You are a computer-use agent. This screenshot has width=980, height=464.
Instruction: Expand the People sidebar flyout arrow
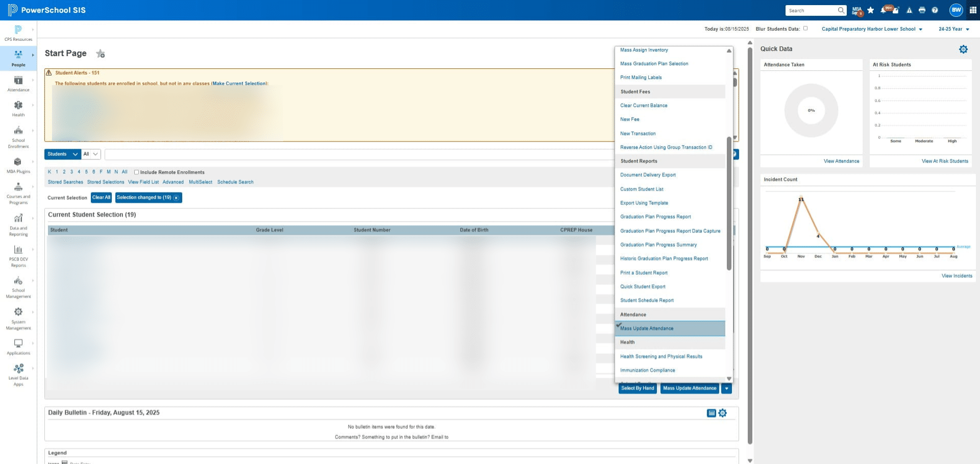click(x=33, y=55)
